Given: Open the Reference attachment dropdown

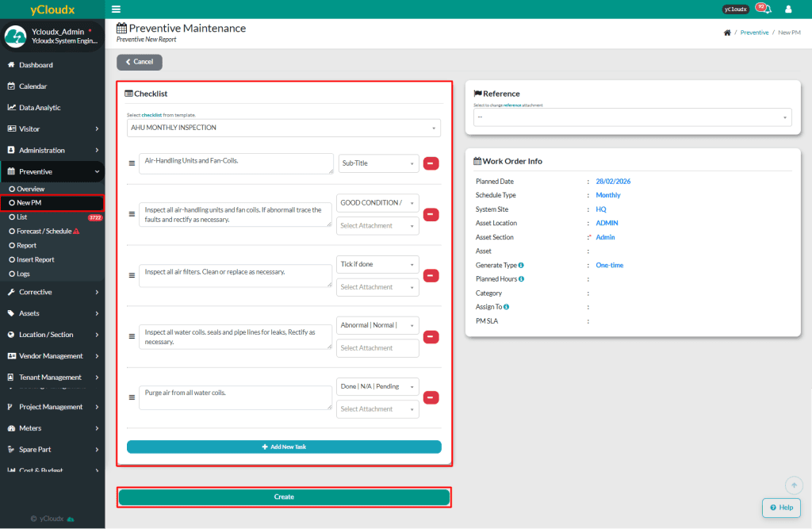Looking at the screenshot, I should click(632, 117).
